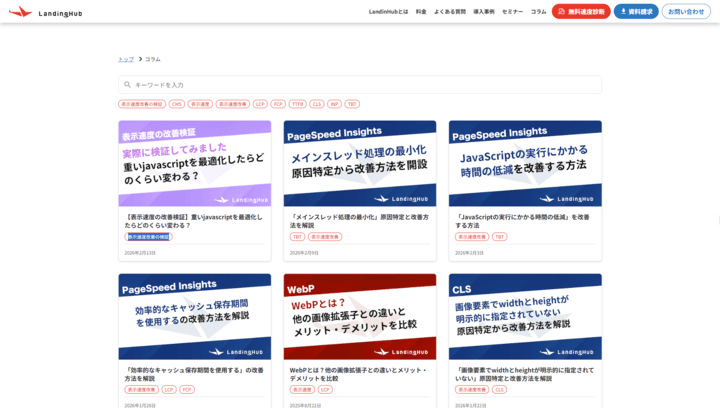This screenshot has height=408, width=720.
Task: Filter by the FCP tag under the search box
Action: tap(278, 104)
